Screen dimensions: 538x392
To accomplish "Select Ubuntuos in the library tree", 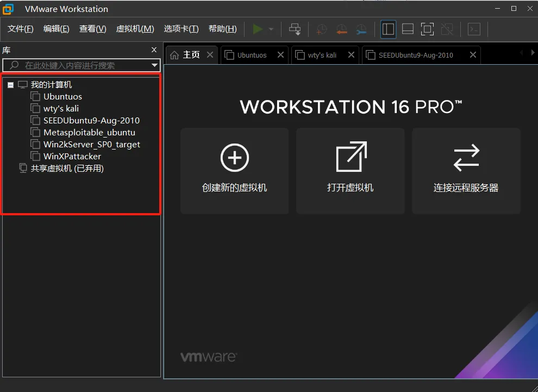I will [x=63, y=96].
